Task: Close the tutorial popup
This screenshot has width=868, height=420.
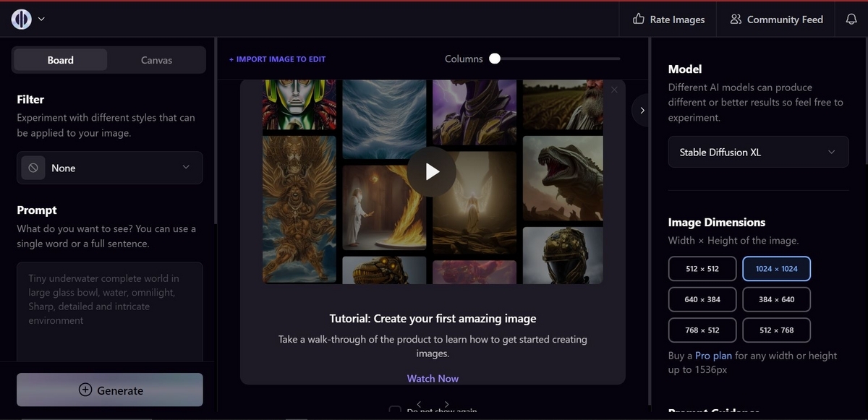Action: pyautogui.click(x=614, y=90)
